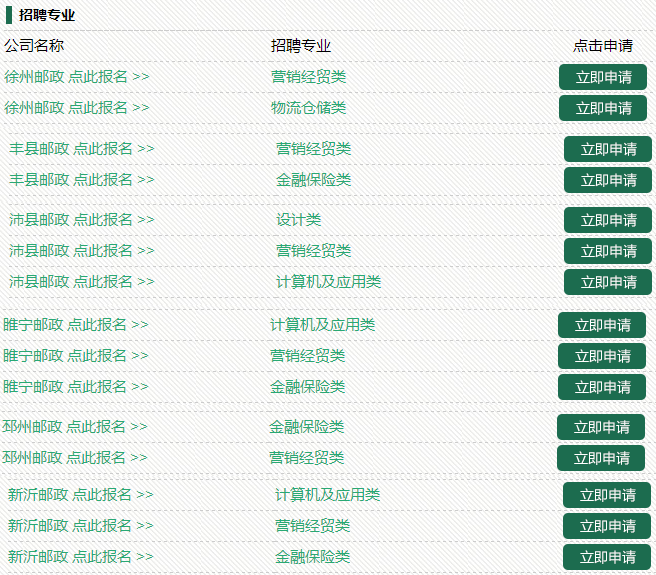Hit 立即申请 for 睢宁邮政 营销经贸类
The image size is (656, 575).
point(601,356)
